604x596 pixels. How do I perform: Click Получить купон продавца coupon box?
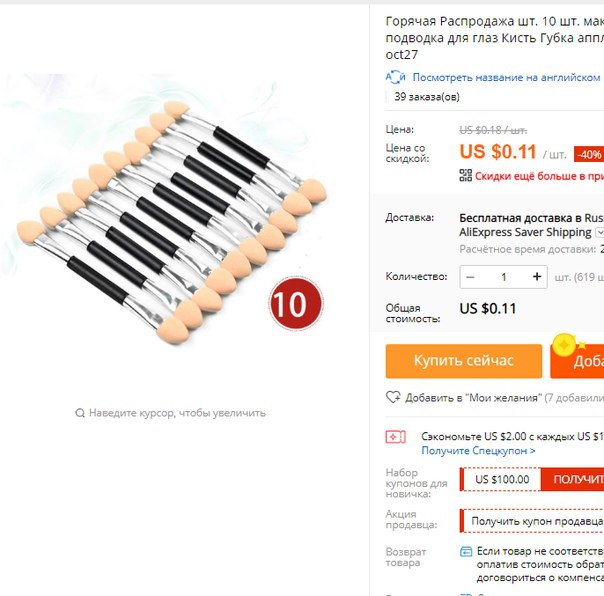532,521
